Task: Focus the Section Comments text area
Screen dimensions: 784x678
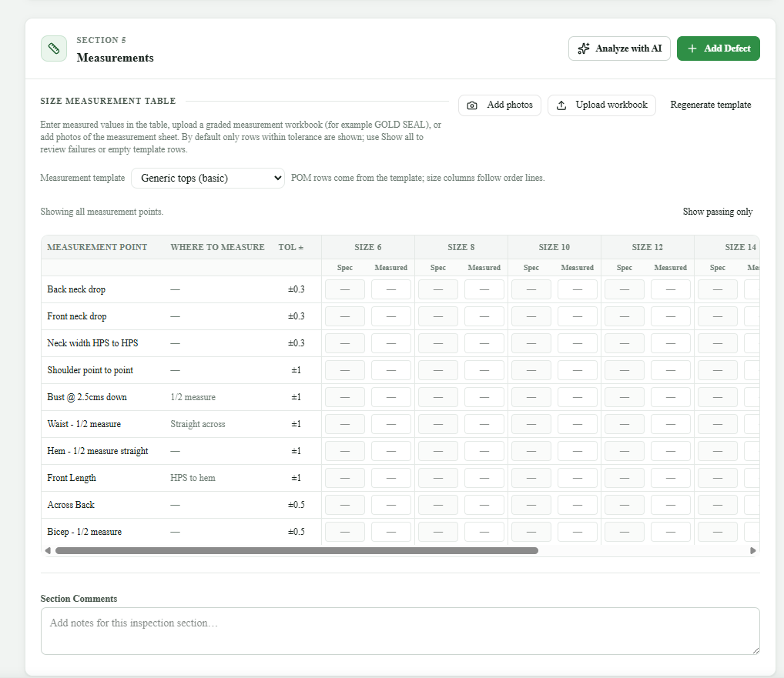Action: (x=400, y=631)
